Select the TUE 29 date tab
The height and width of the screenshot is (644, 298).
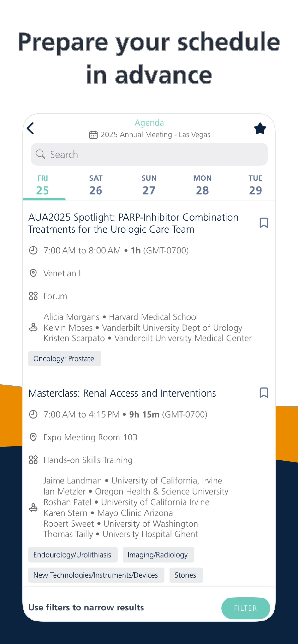(256, 185)
